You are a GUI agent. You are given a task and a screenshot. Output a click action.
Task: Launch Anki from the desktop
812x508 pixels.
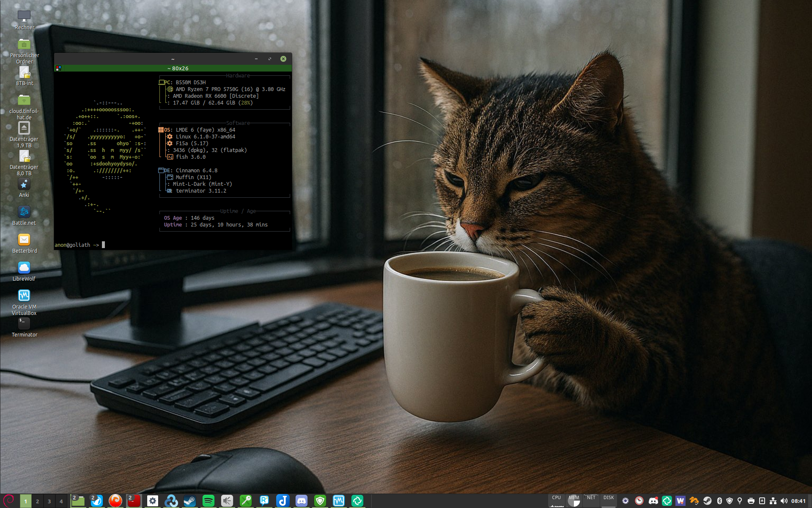[x=24, y=188]
